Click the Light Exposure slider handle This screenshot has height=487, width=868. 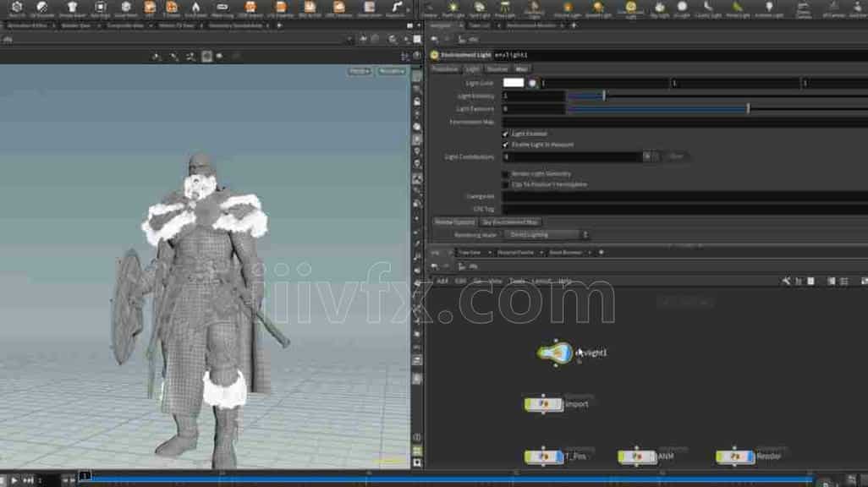coord(748,108)
